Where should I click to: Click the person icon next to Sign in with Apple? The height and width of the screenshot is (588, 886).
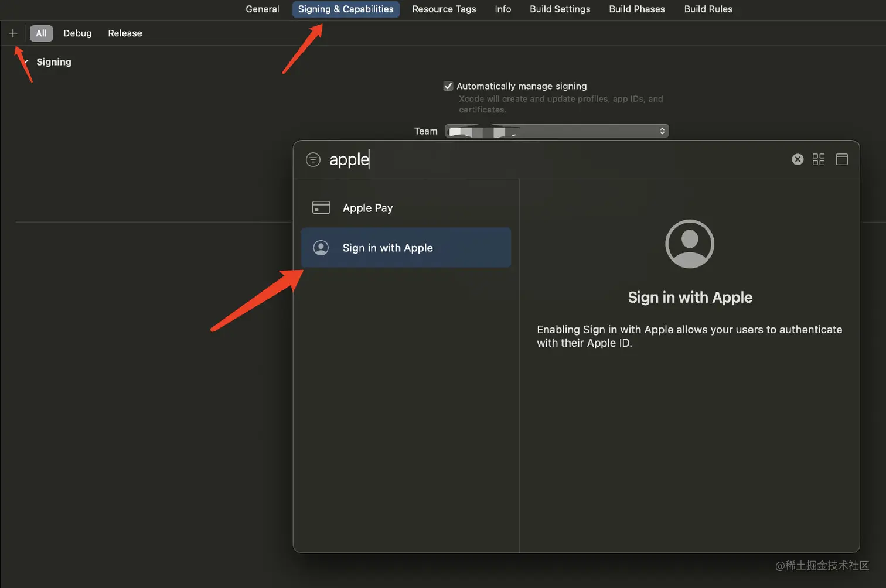click(321, 247)
